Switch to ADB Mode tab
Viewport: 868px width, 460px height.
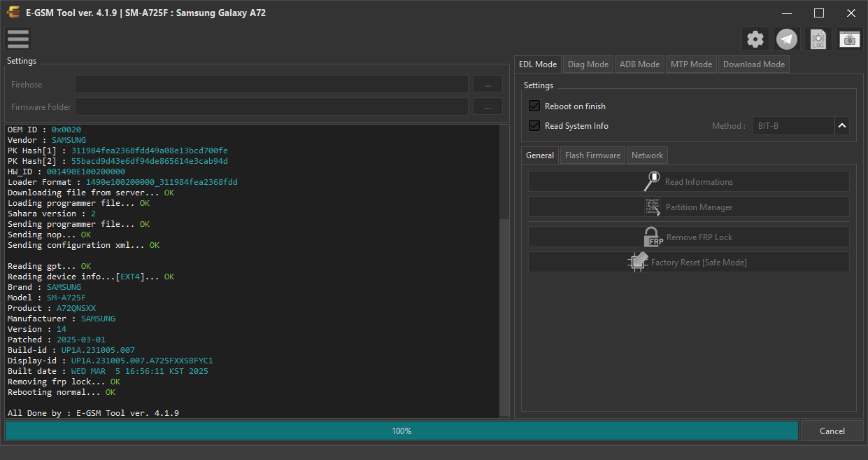point(639,64)
